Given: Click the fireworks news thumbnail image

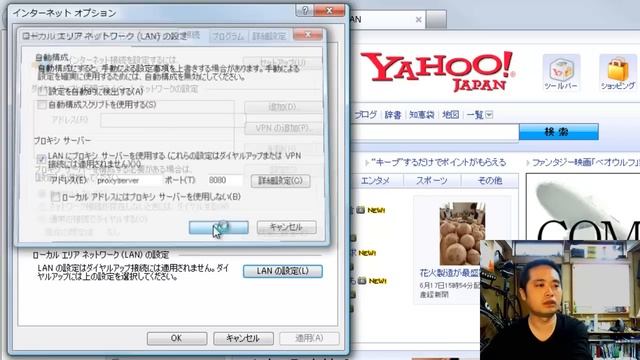Looking at the screenshot, I should [x=462, y=233].
